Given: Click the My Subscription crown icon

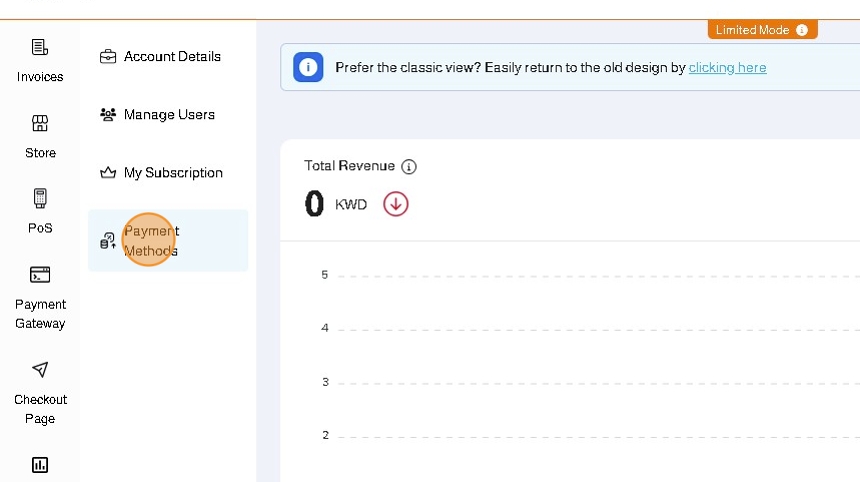Looking at the screenshot, I should 108,173.
